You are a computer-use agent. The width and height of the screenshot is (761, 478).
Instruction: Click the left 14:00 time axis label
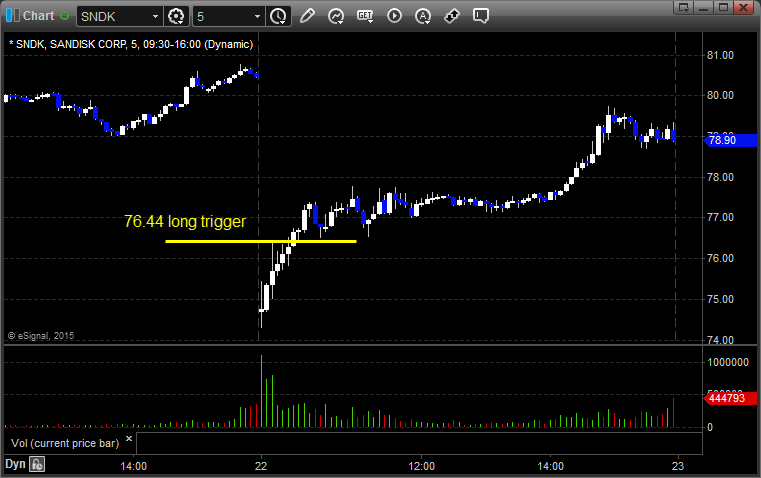(133, 466)
